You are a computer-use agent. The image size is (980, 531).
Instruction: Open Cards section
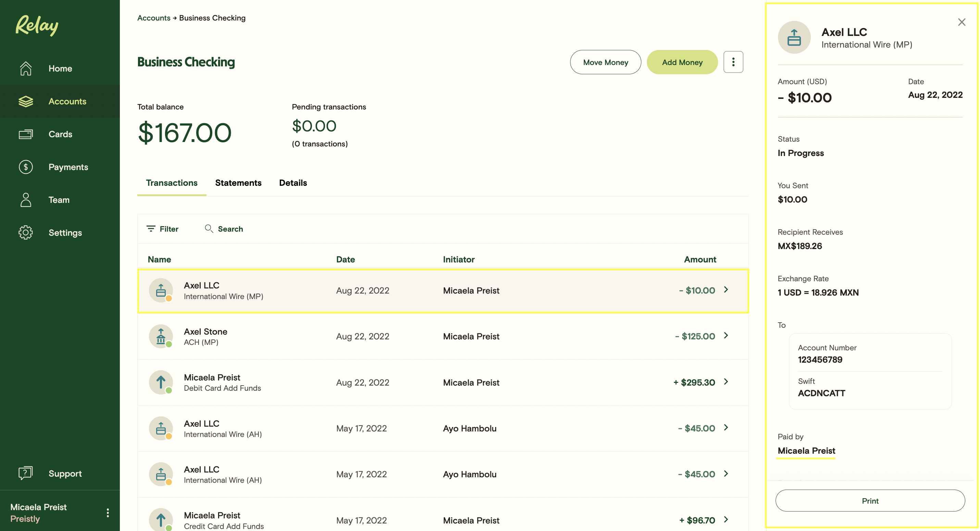60,134
